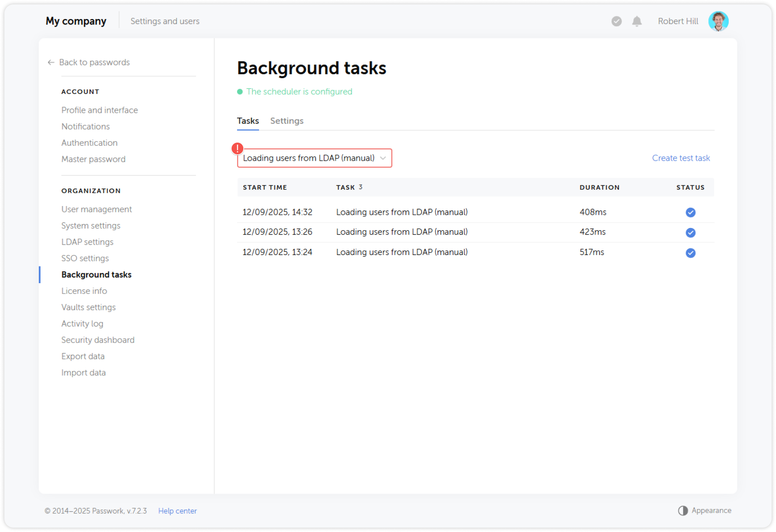Click the status checkmark for the 13:26 task
The image size is (776, 532).
coord(690,232)
